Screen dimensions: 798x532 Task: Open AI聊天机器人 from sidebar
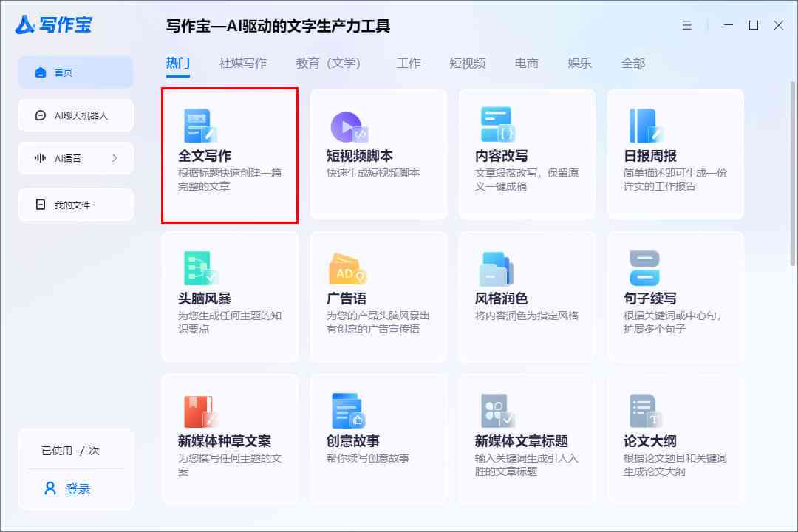[75, 115]
